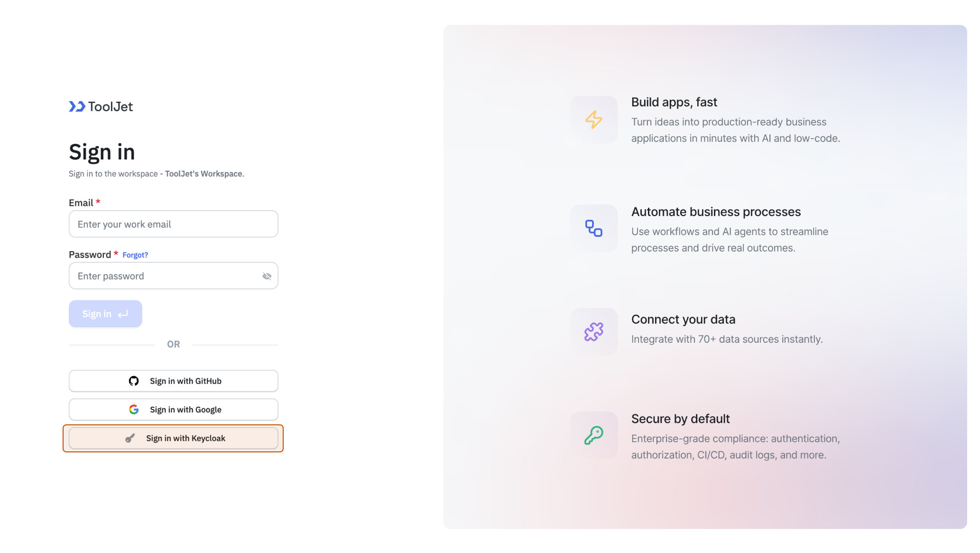Viewport: 980px width, 553px height.
Task: Select the GitHub icon on its sign-in button
Action: (134, 381)
